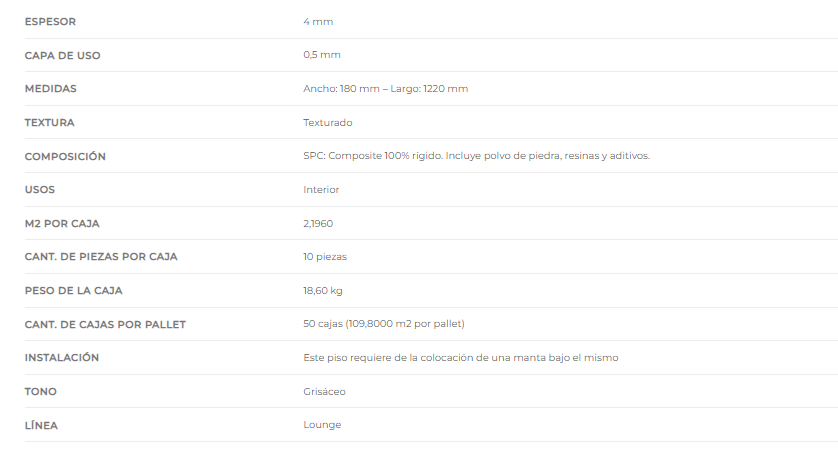
Task: Click the USOS 'Interior' value
Action: click(321, 190)
